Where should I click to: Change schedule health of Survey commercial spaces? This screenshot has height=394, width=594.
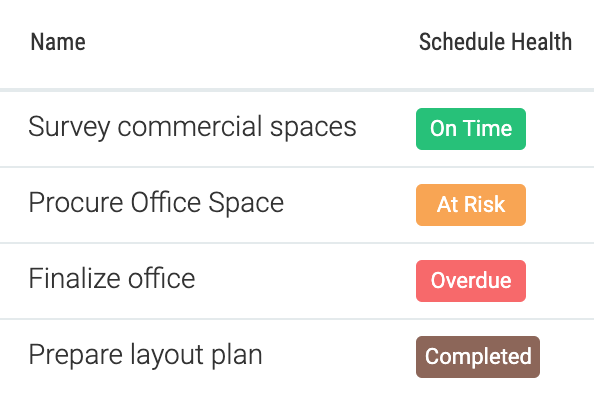pos(471,129)
